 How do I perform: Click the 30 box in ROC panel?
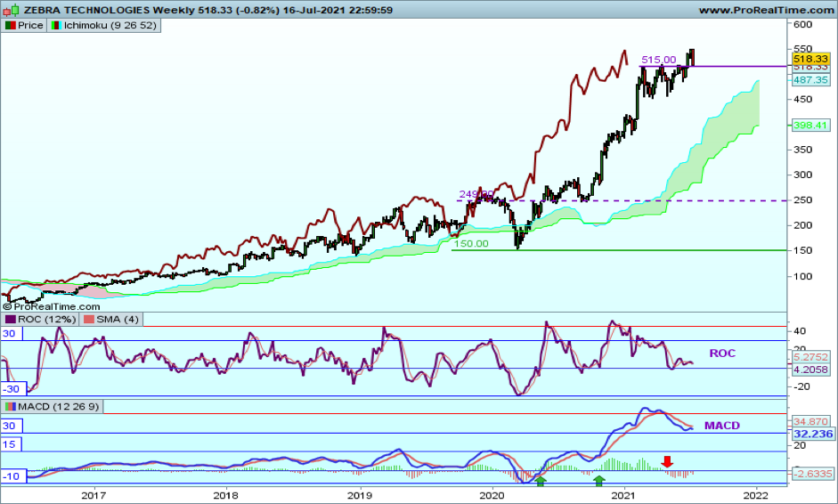(x=12, y=334)
